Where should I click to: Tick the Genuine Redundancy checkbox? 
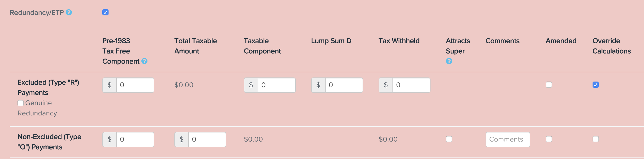[x=21, y=103]
